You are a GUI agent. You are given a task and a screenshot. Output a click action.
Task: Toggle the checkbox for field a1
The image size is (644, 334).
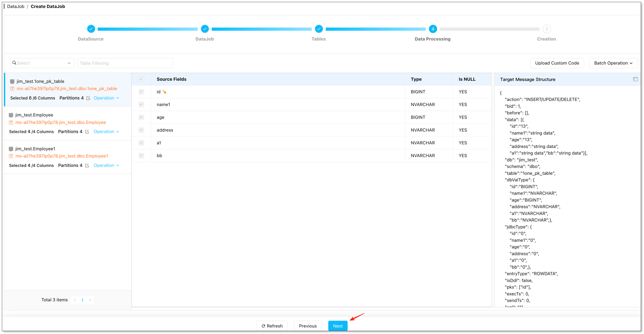[141, 143]
